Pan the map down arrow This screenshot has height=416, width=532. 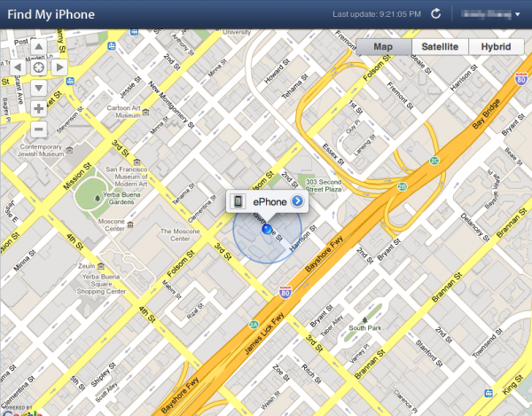(39, 88)
